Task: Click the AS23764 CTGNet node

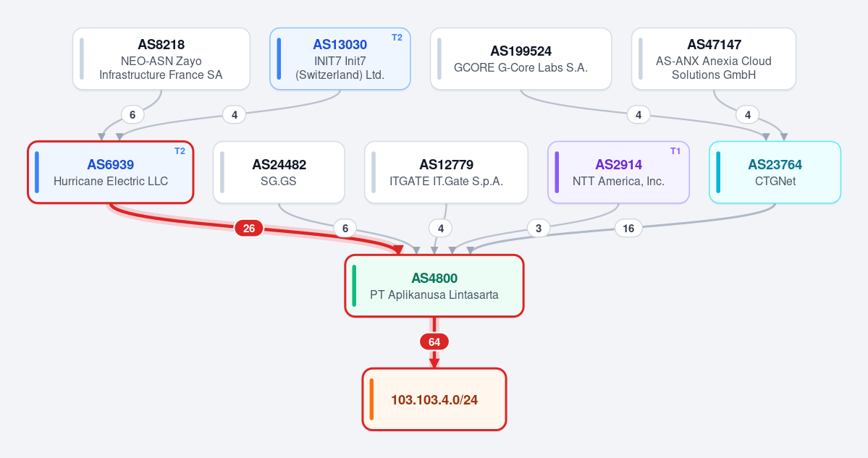Action: click(x=775, y=173)
